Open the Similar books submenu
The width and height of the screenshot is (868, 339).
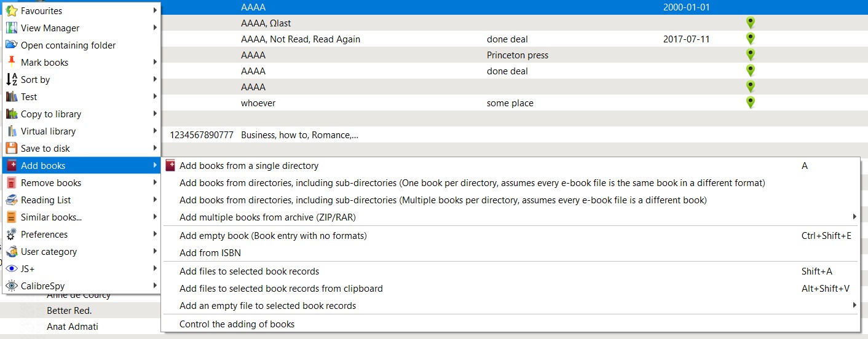click(51, 217)
